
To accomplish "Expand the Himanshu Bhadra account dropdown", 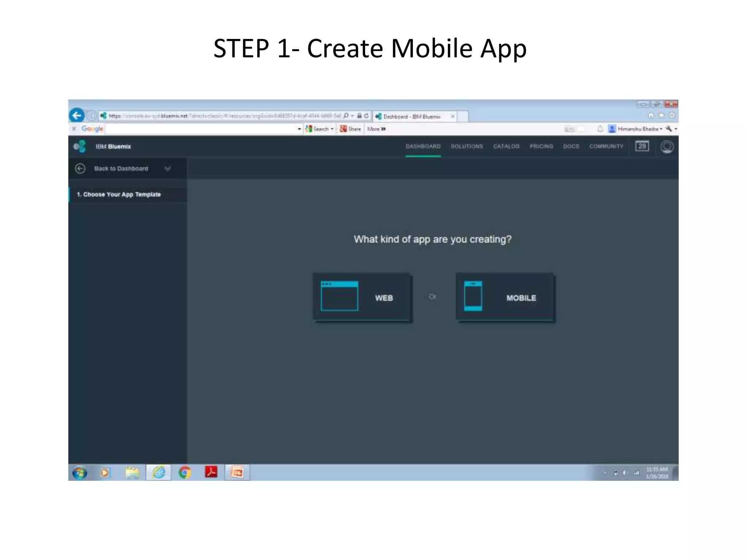I will coord(661,129).
